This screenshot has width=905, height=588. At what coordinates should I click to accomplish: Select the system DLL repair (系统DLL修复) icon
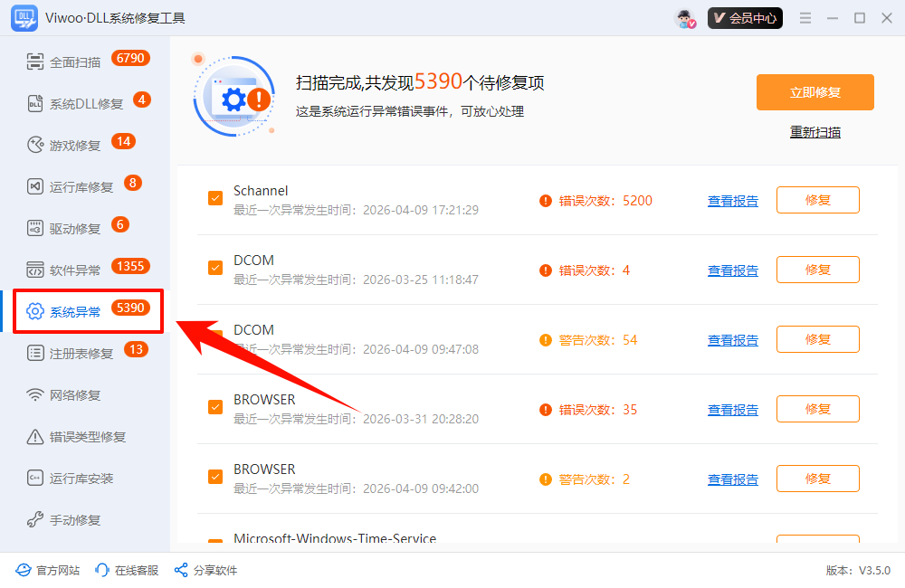[x=35, y=103]
